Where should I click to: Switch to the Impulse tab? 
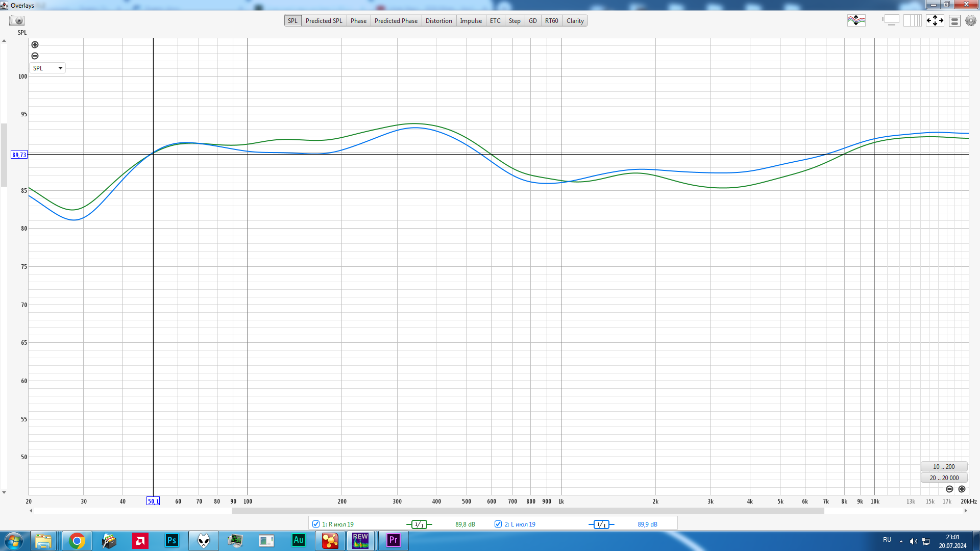pos(471,21)
